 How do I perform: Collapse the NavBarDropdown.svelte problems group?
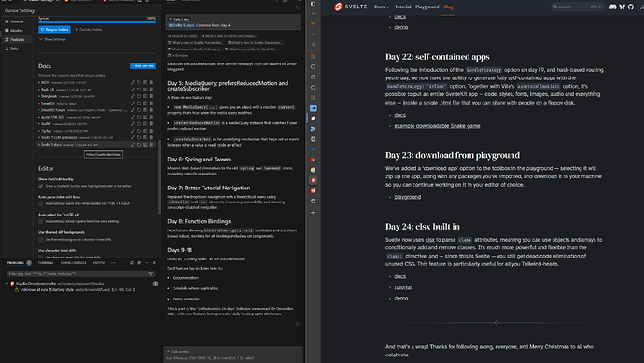point(7,284)
